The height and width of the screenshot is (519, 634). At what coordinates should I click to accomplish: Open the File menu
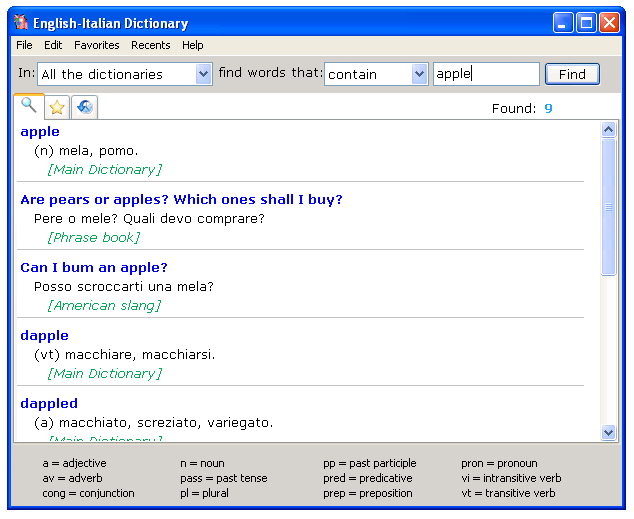tap(24, 45)
